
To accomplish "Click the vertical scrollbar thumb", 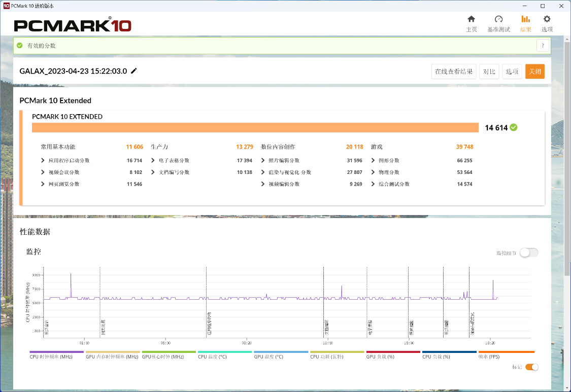I will pos(567,158).
